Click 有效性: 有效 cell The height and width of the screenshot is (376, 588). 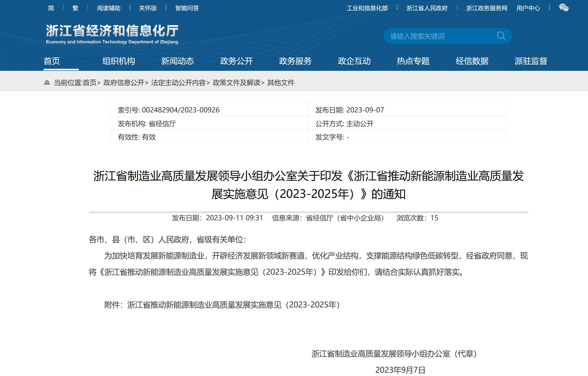(x=209, y=137)
